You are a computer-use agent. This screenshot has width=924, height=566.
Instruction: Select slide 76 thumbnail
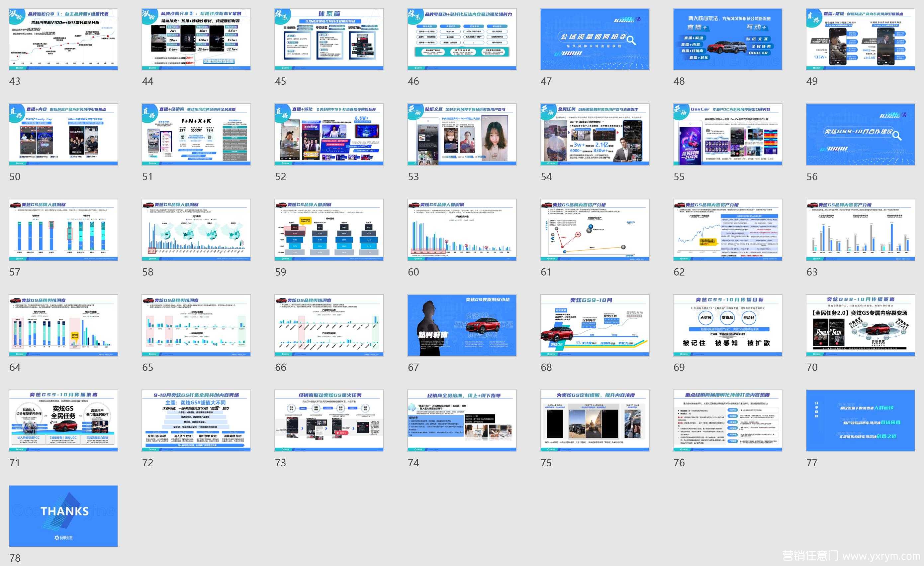coord(727,420)
